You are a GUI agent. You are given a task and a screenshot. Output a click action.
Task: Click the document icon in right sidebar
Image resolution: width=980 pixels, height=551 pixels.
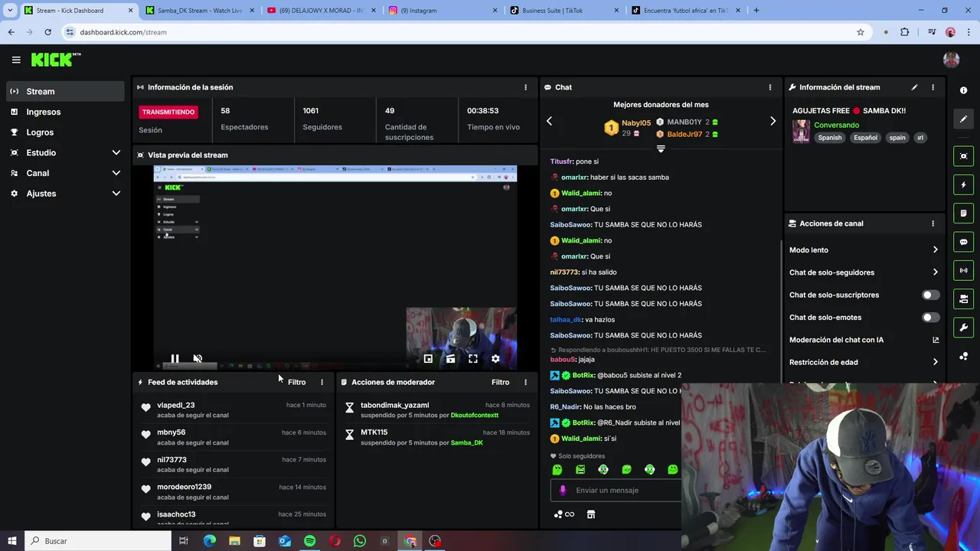coord(963,213)
